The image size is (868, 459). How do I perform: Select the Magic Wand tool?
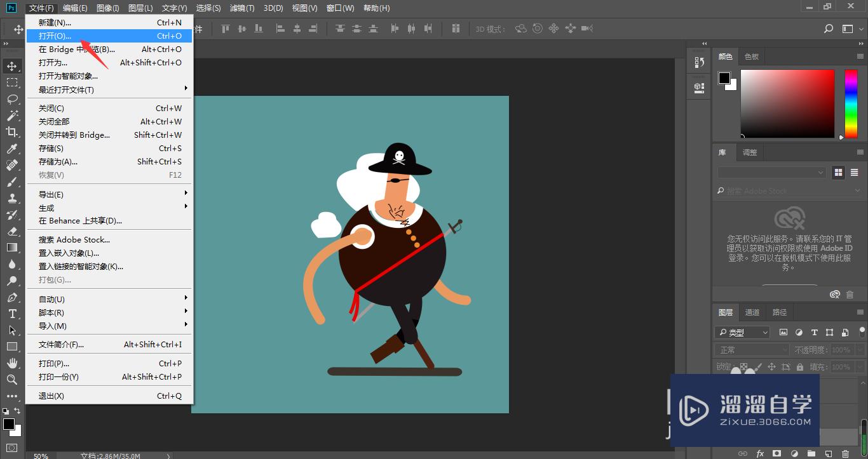(12, 116)
